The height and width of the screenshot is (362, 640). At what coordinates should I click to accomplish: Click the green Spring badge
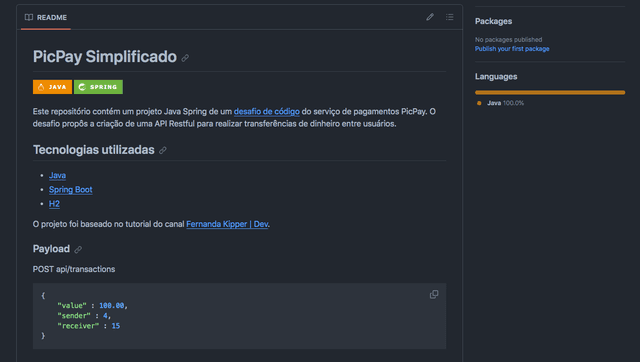98,87
